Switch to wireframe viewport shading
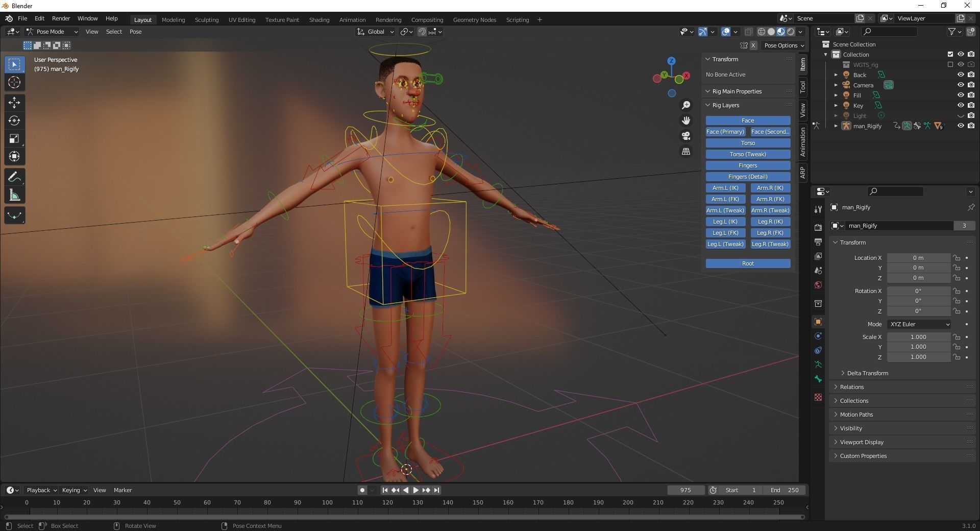The image size is (980, 531). tap(762, 32)
